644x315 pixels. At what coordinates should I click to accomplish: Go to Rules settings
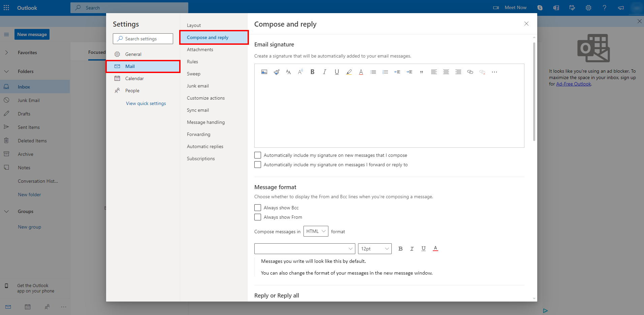(192, 62)
